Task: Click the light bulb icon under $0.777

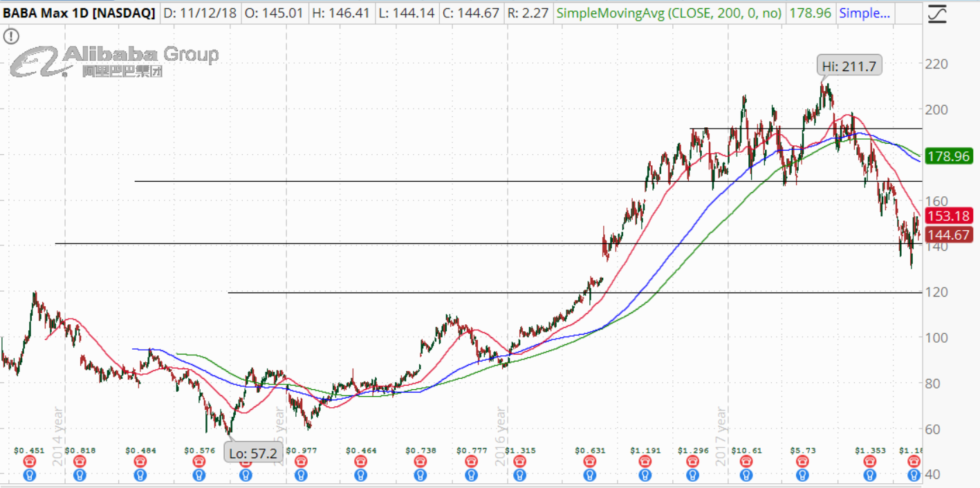Action: [470, 476]
